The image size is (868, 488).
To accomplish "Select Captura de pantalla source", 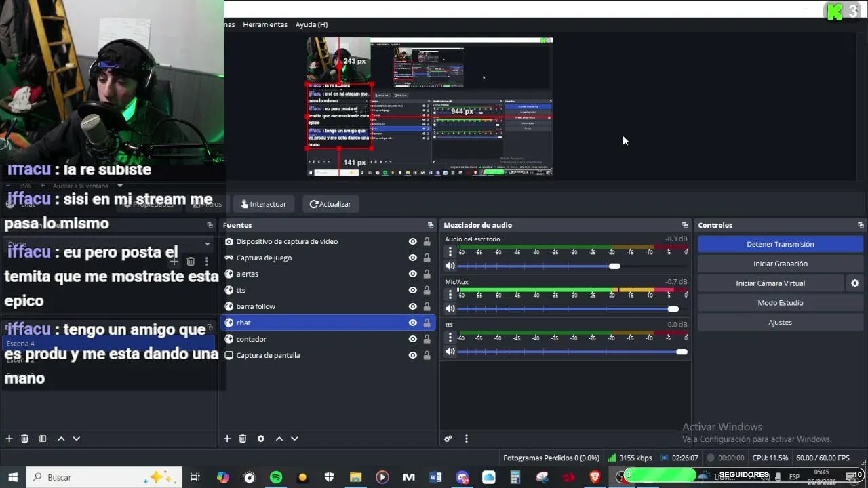I will [x=268, y=355].
